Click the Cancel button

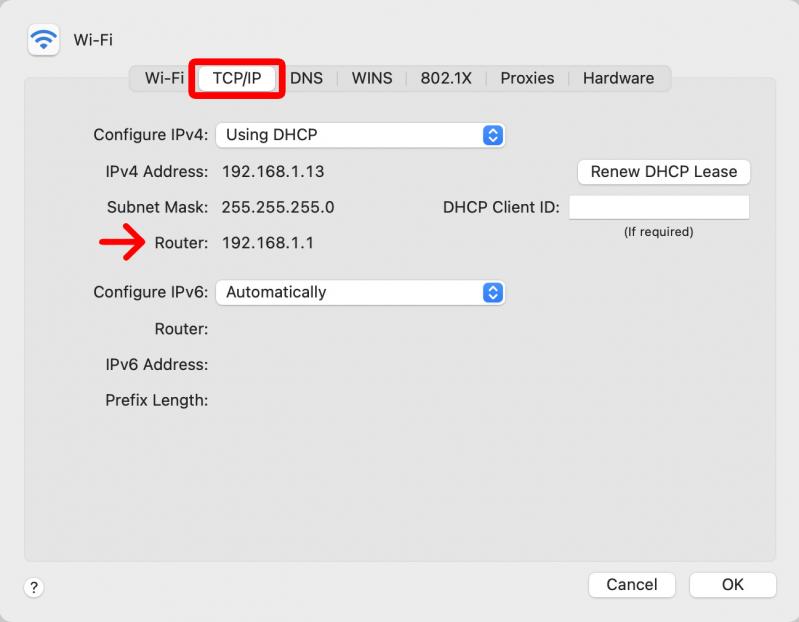tap(632, 584)
